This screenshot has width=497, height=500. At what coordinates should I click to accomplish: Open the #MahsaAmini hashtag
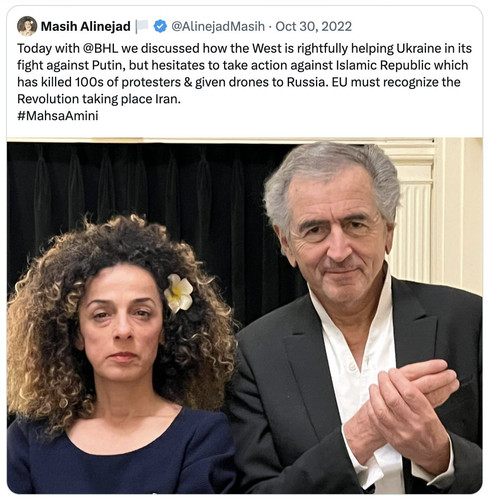point(58,116)
